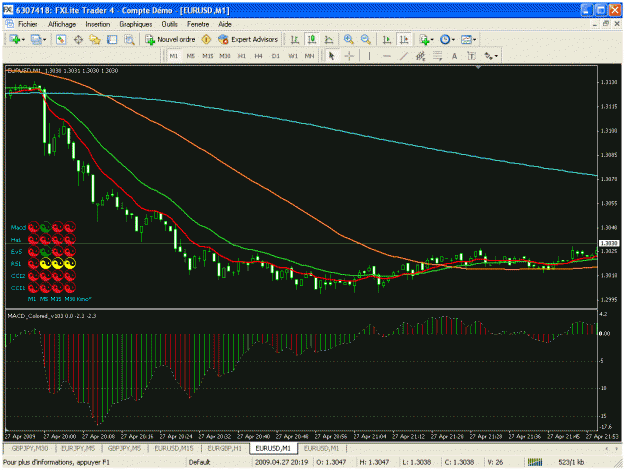The height and width of the screenshot is (470, 625).
Task: Open the Fenetre menu
Action: click(x=198, y=24)
